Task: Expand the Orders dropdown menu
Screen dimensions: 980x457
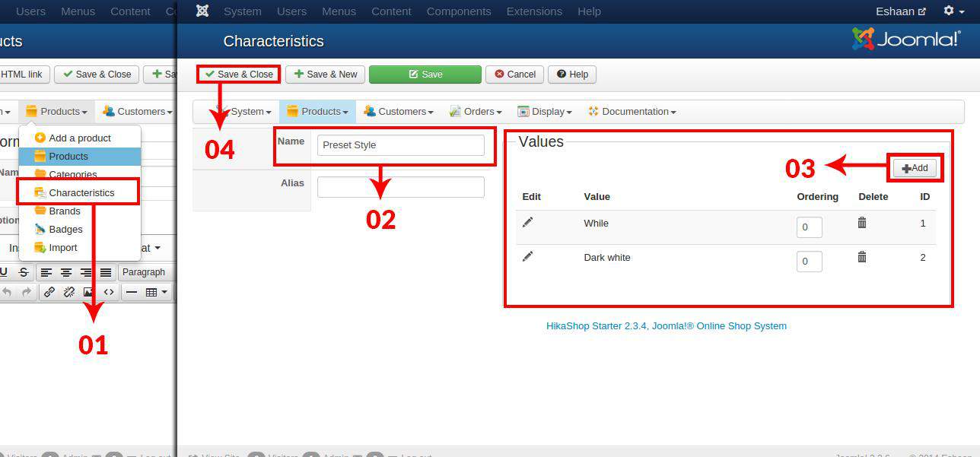Action: coord(476,111)
